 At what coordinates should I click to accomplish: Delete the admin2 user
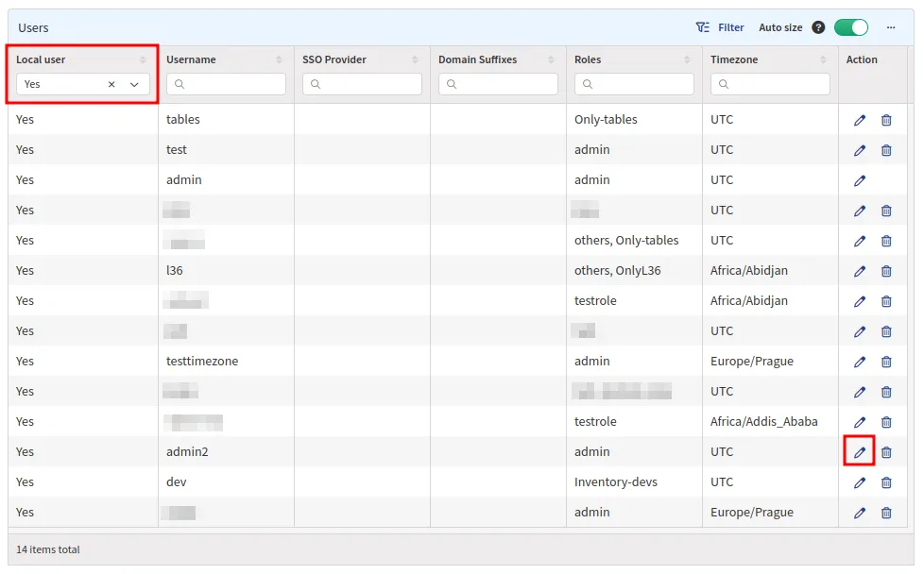click(886, 452)
